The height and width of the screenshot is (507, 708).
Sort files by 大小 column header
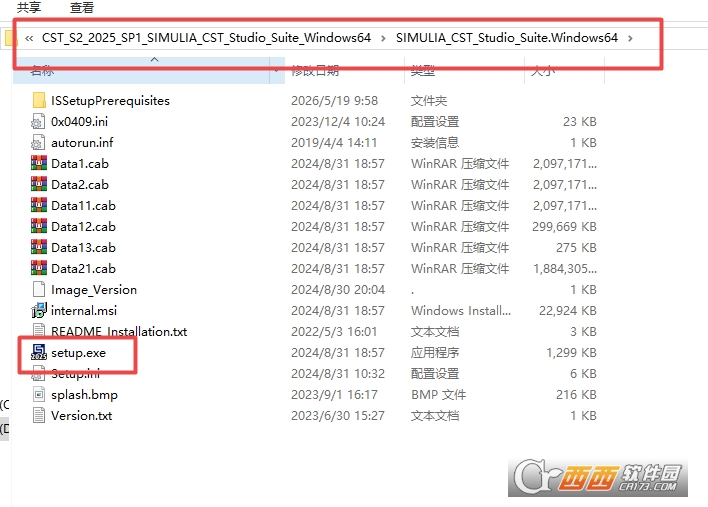click(x=564, y=70)
